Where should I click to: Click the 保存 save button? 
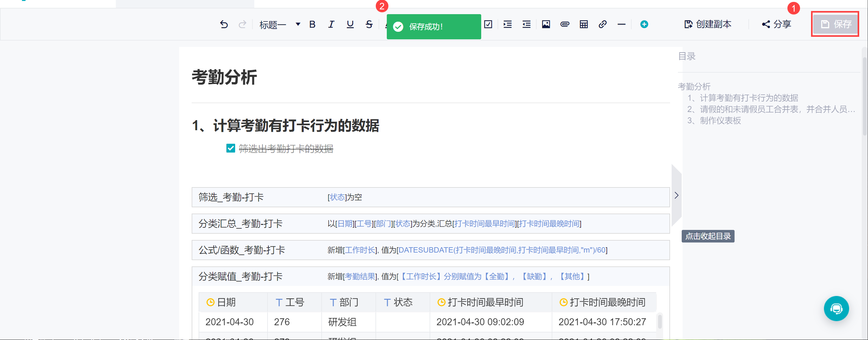pos(835,24)
